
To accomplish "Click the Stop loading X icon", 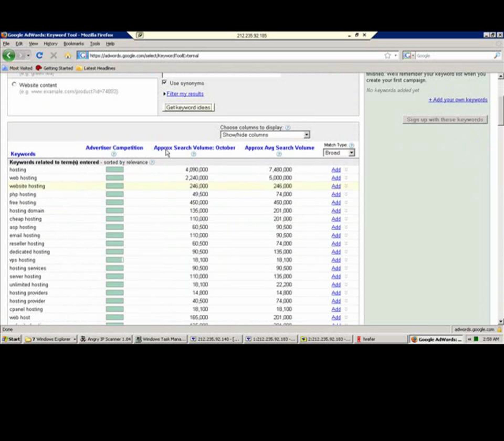I will tap(53, 55).
